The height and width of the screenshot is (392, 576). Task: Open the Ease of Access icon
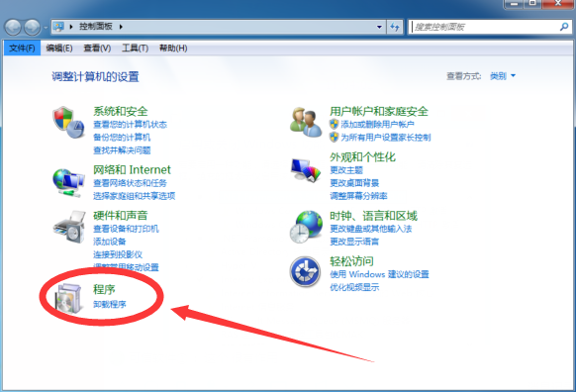305,271
